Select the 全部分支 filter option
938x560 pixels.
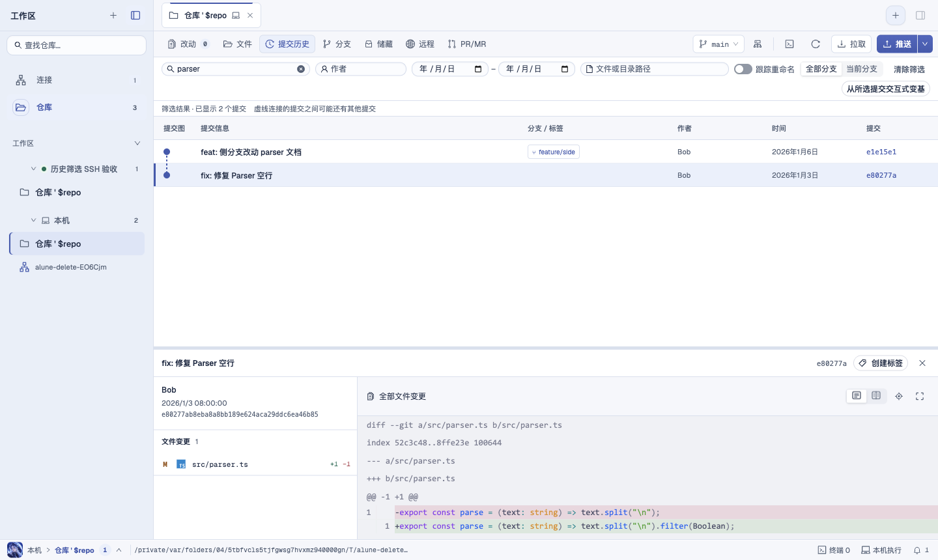click(x=821, y=69)
